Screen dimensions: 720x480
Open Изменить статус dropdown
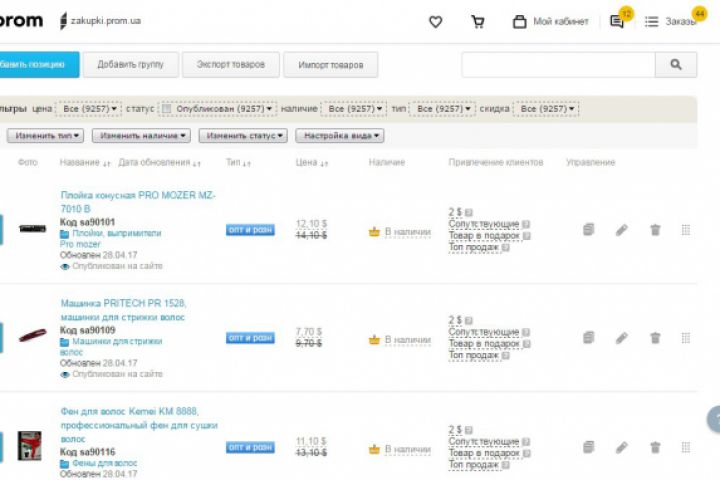pos(243,136)
